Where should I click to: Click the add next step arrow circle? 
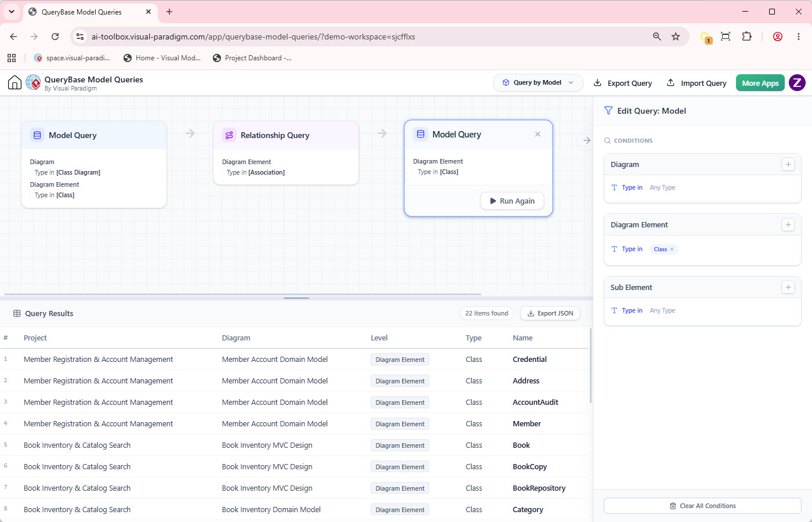(586, 140)
